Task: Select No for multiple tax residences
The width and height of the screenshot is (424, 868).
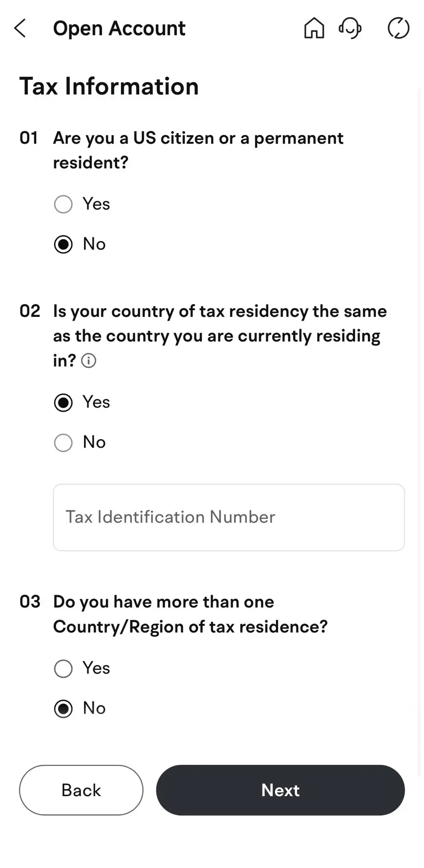Action: pos(64,709)
